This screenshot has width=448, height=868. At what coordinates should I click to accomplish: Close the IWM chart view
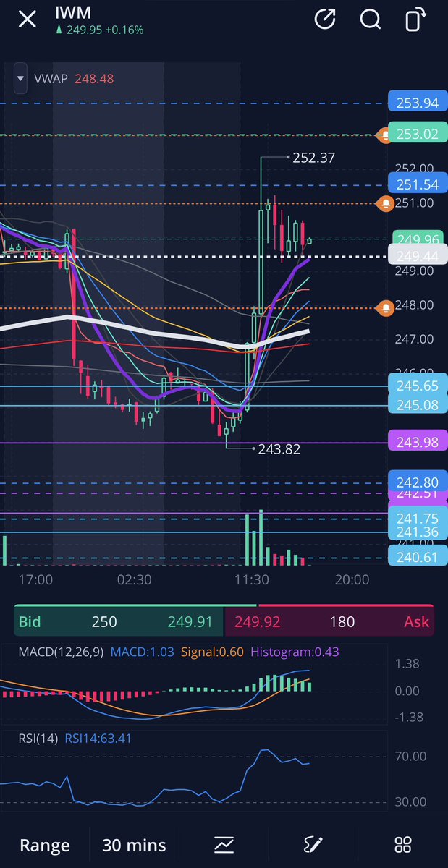(x=27, y=20)
